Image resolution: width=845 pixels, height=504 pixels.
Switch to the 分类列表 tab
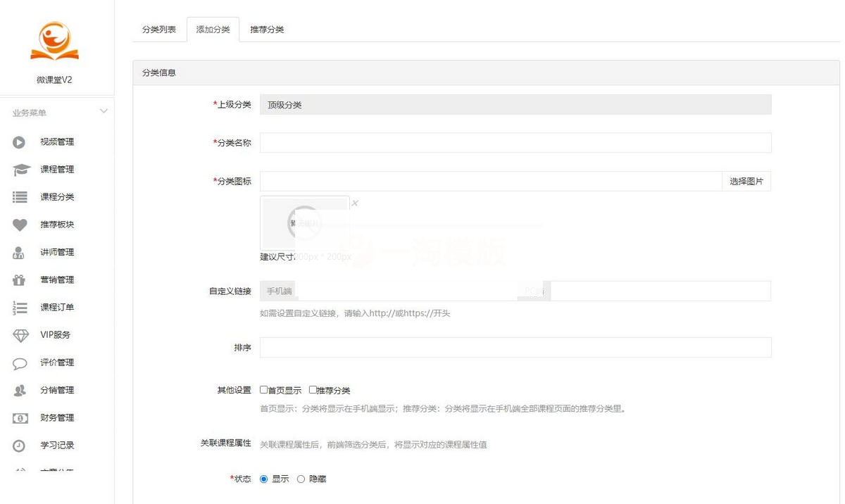pos(158,29)
